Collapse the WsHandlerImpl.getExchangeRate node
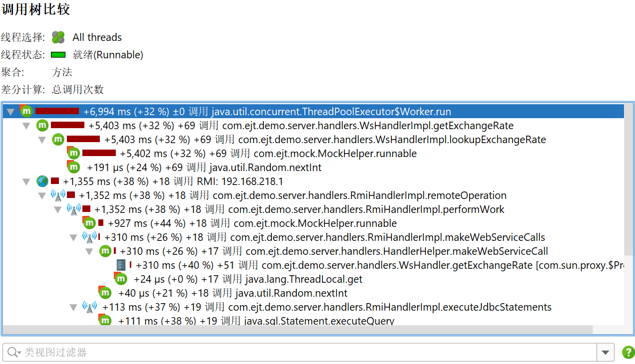Screen dimensions: 635x364 coord(26,126)
